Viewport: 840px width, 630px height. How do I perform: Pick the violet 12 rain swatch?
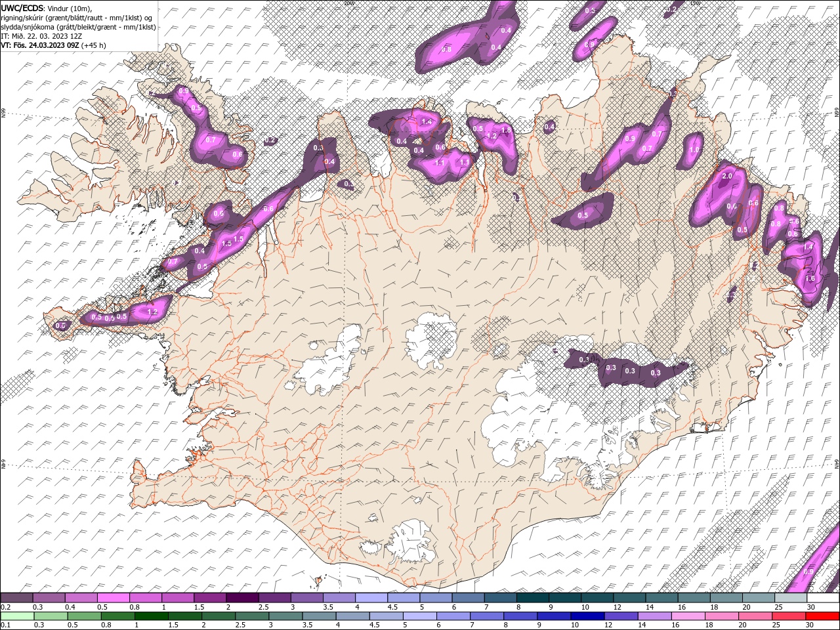pyautogui.click(x=621, y=616)
